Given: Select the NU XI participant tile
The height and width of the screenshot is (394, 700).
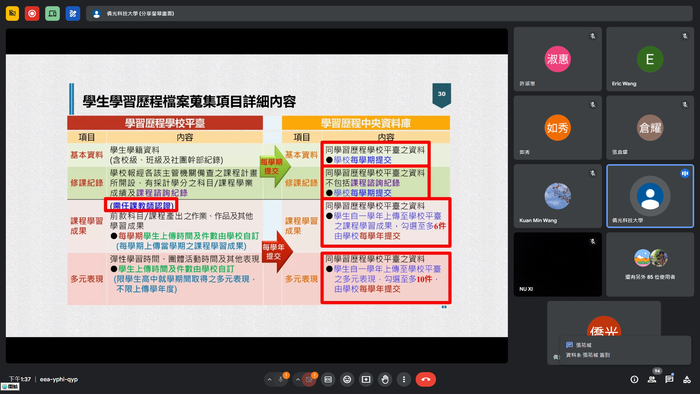Looking at the screenshot, I should 558,265.
